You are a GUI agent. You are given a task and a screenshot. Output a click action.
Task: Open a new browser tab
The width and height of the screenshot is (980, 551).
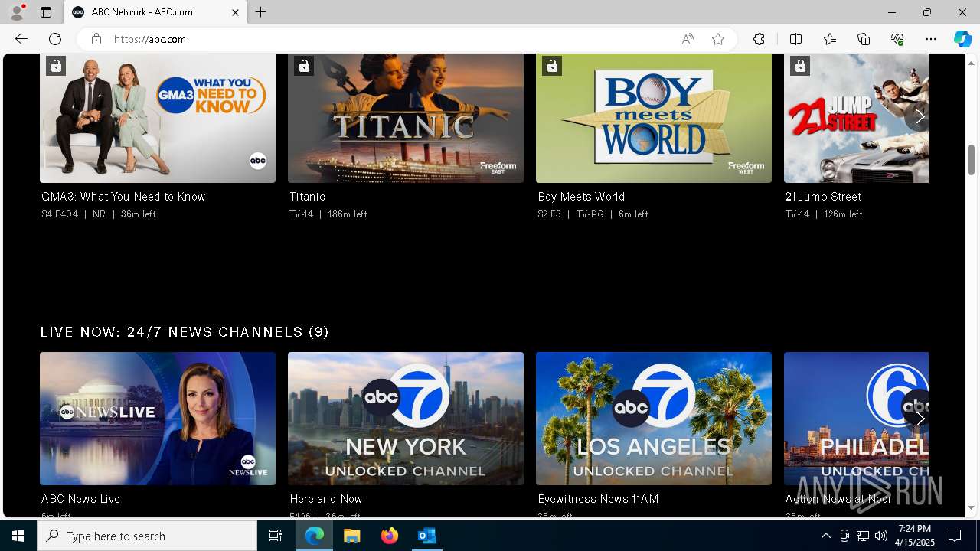coord(261,12)
